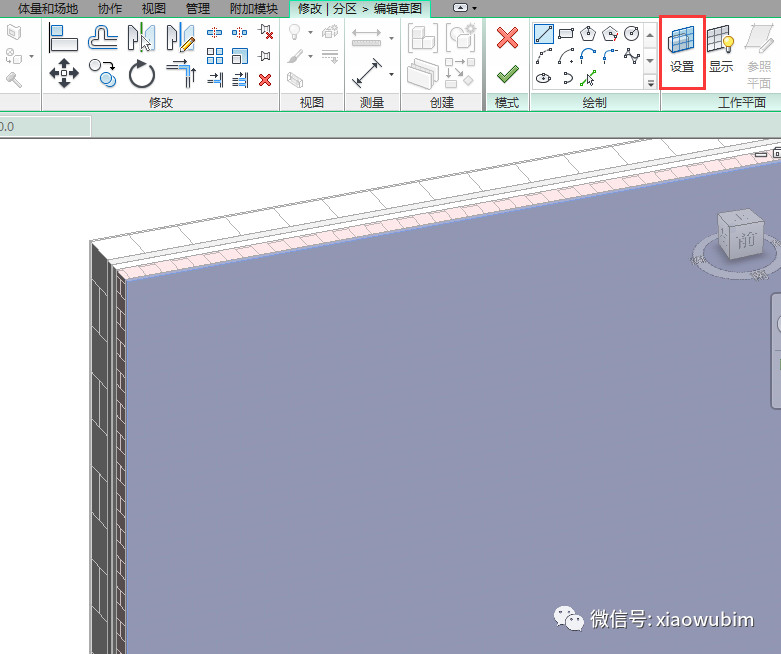Select the Line draw tool
The image size is (781, 654).
point(543,34)
